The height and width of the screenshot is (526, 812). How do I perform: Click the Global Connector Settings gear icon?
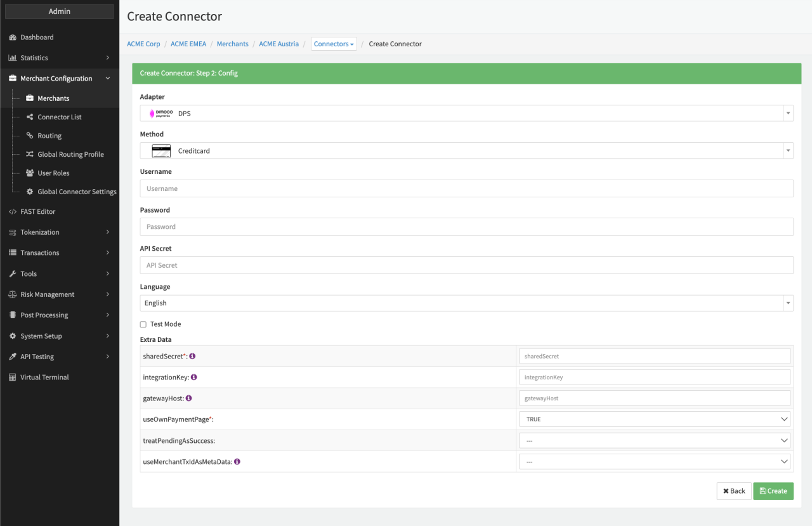point(30,192)
